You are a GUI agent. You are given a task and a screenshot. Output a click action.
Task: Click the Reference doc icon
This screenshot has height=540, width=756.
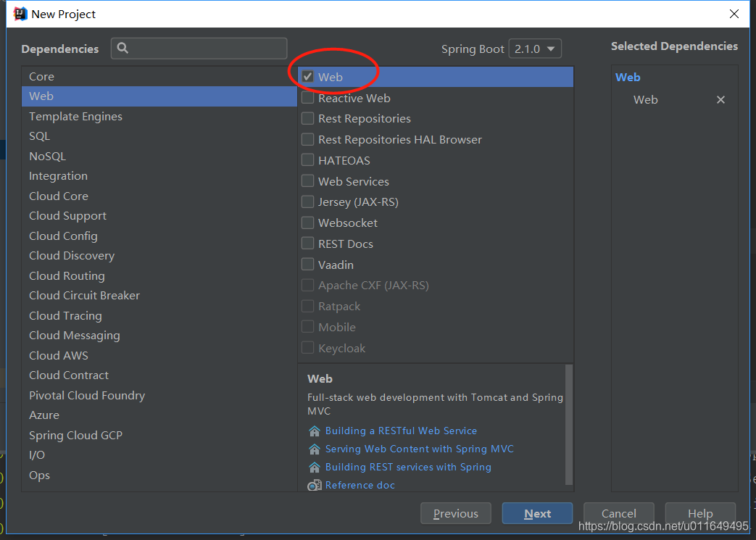tap(315, 485)
